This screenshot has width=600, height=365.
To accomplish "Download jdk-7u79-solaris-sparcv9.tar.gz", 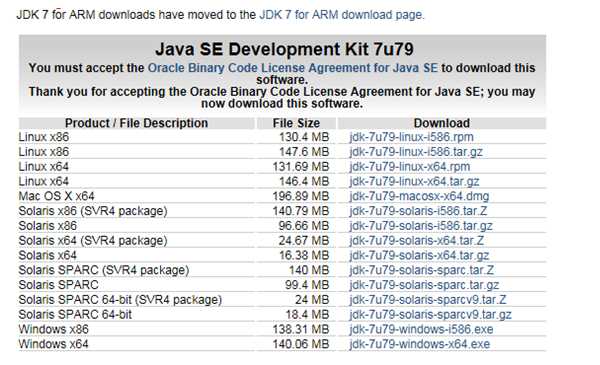I will 430,314.
